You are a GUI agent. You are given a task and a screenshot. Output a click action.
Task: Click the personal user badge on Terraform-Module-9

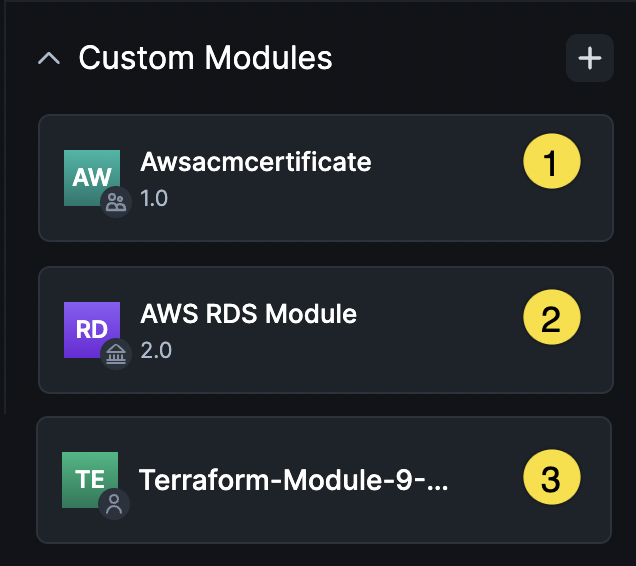coord(114,504)
